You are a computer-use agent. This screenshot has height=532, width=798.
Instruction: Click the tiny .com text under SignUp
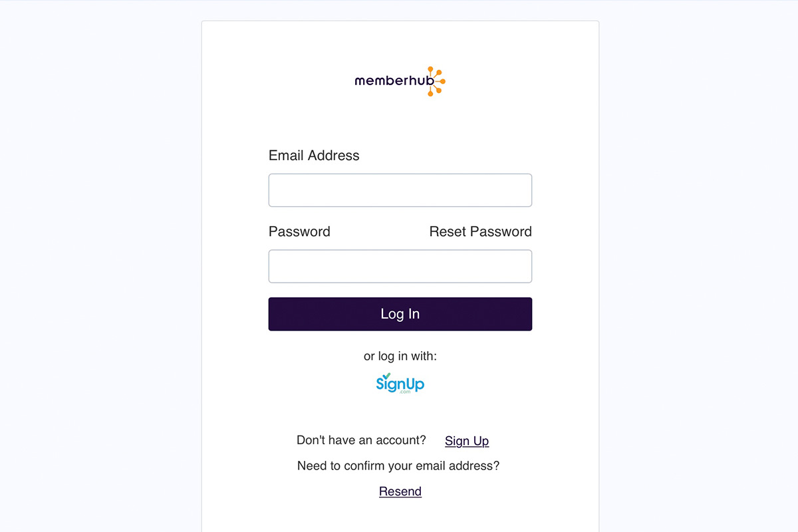(x=405, y=392)
